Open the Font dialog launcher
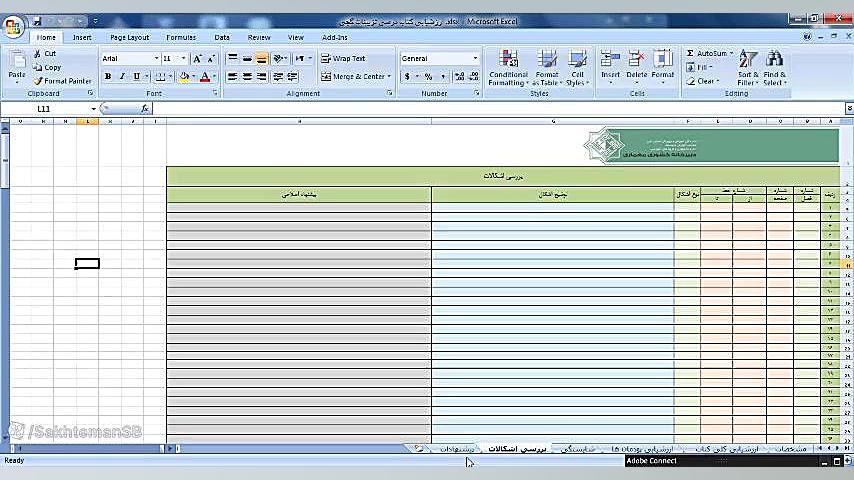 click(x=215, y=94)
